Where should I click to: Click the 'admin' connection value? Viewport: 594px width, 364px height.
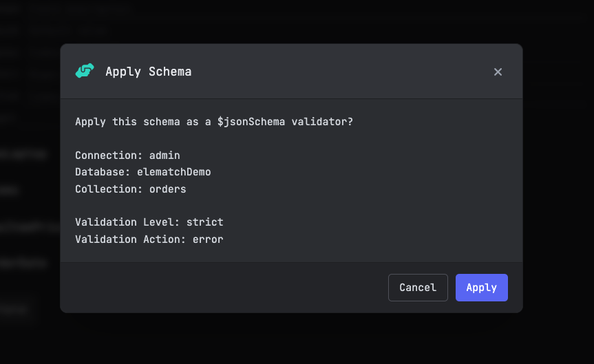click(x=165, y=156)
